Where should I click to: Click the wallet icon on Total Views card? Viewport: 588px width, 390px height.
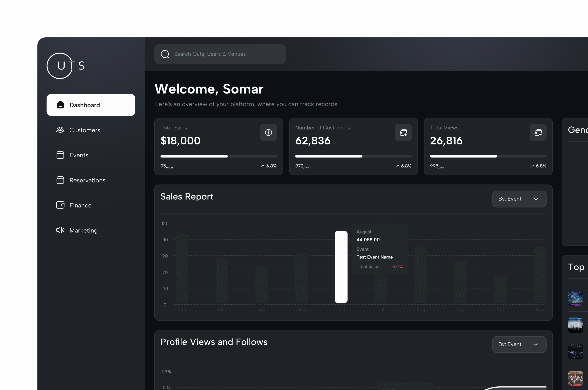click(538, 133)
